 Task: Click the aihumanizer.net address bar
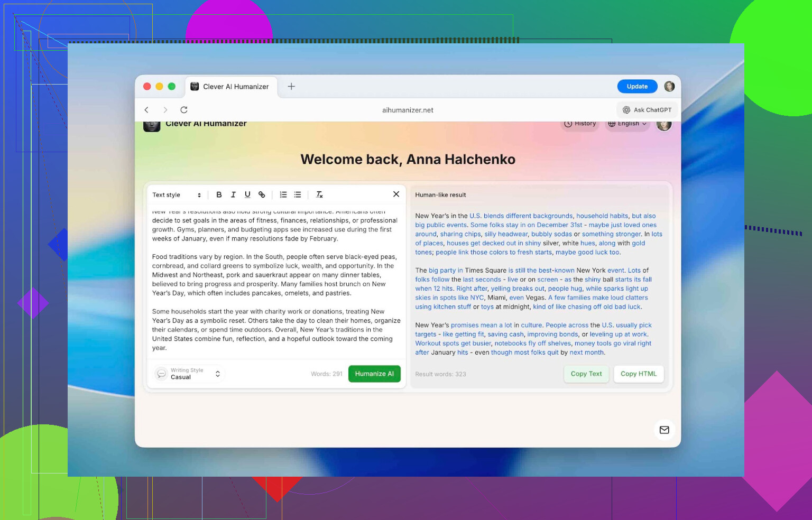coord(408,110)
